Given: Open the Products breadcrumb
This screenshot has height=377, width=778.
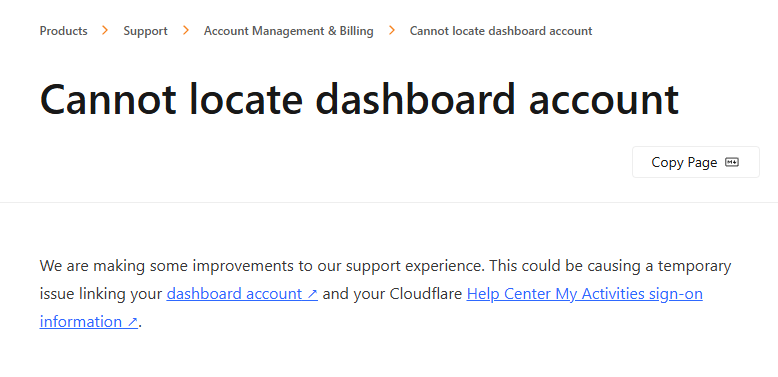Looking at the screenshot, I should coord(64,31).
